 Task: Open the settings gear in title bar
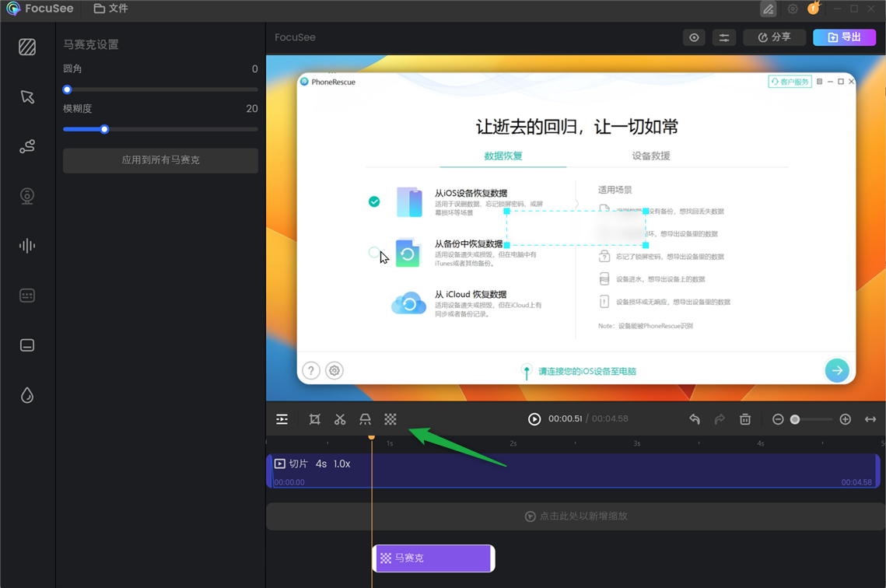[793, 9]
